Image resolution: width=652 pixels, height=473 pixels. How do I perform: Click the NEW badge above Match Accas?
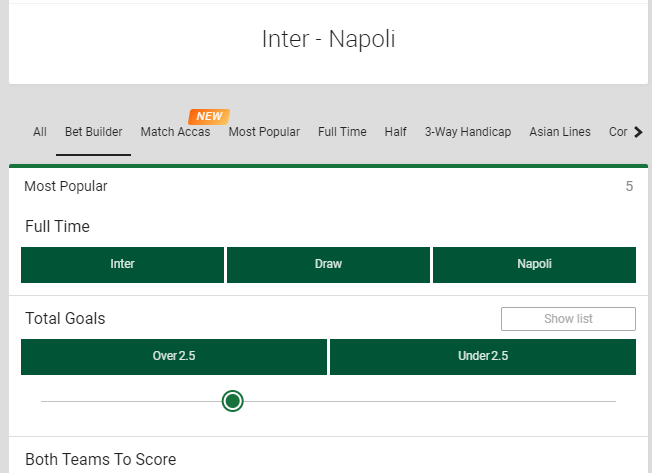(209, 116)
